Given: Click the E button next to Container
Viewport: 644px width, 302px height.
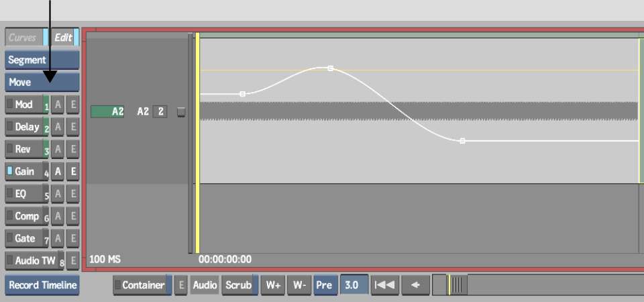Looking at the screenshot, I should [x=181, y=285].
